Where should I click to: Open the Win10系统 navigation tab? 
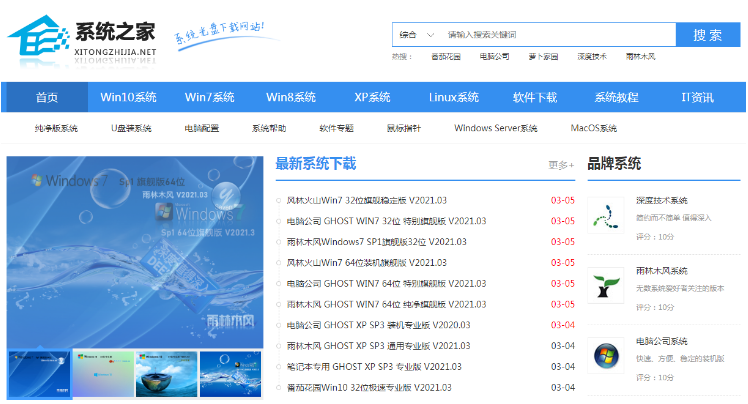pos(128,97)
